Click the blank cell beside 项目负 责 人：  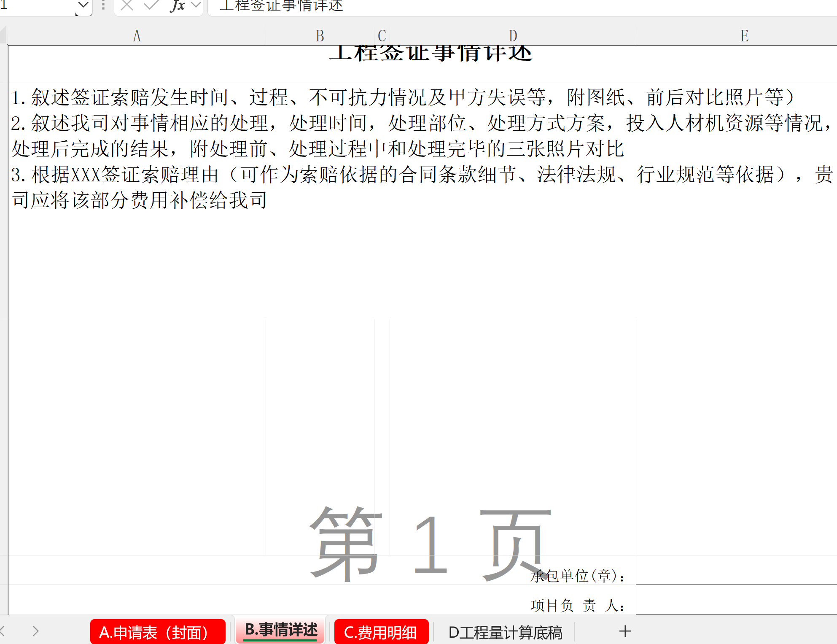click(x=736, y=600)
